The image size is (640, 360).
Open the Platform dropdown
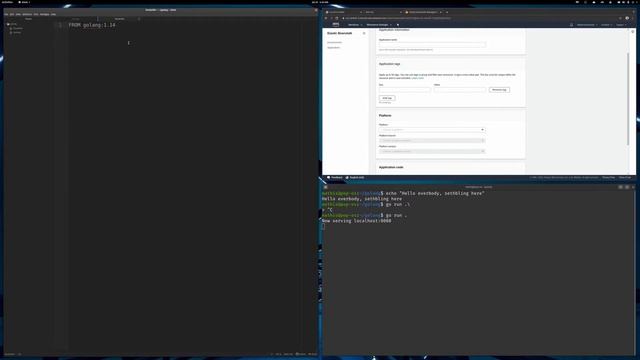432,130
